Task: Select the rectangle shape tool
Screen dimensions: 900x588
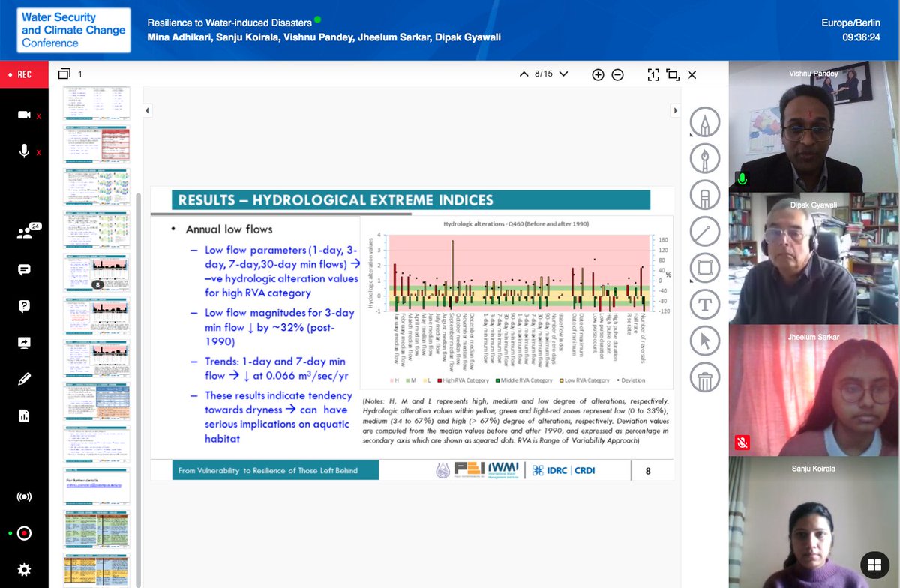Action: coord(705,268)
